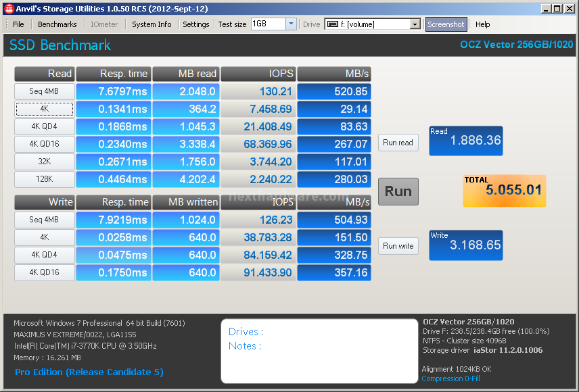Screen dimensions: 579x392
Task: Open the IOmeter menu
Action: click(x=104, y=24)
